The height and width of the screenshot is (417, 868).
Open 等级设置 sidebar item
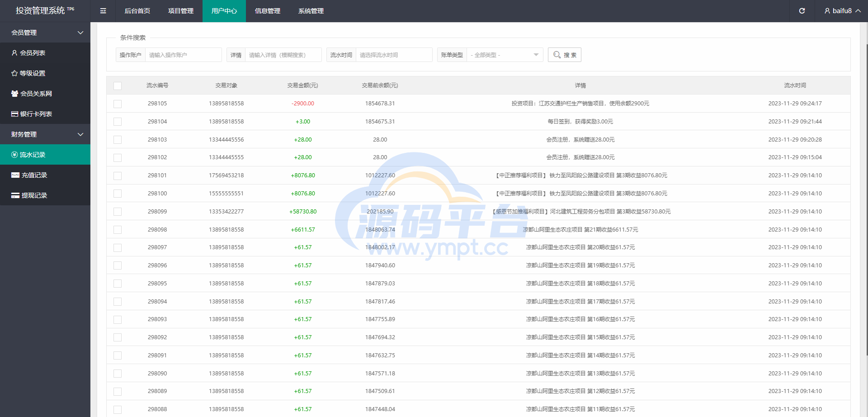click(x=45, y=73)
